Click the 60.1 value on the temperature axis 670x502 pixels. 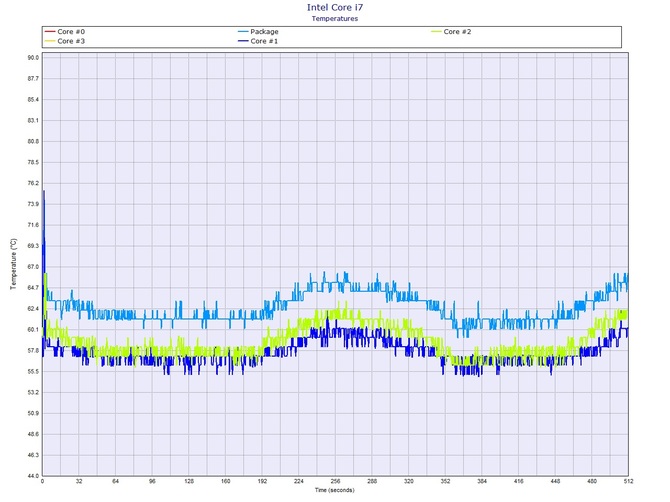click(x=33, y=330)
